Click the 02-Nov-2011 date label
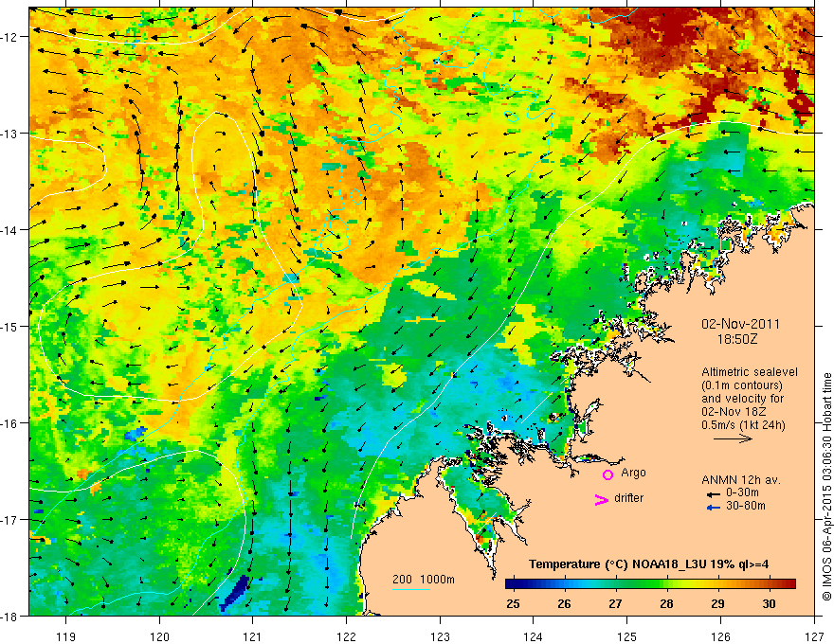 (x=740, y=324)
